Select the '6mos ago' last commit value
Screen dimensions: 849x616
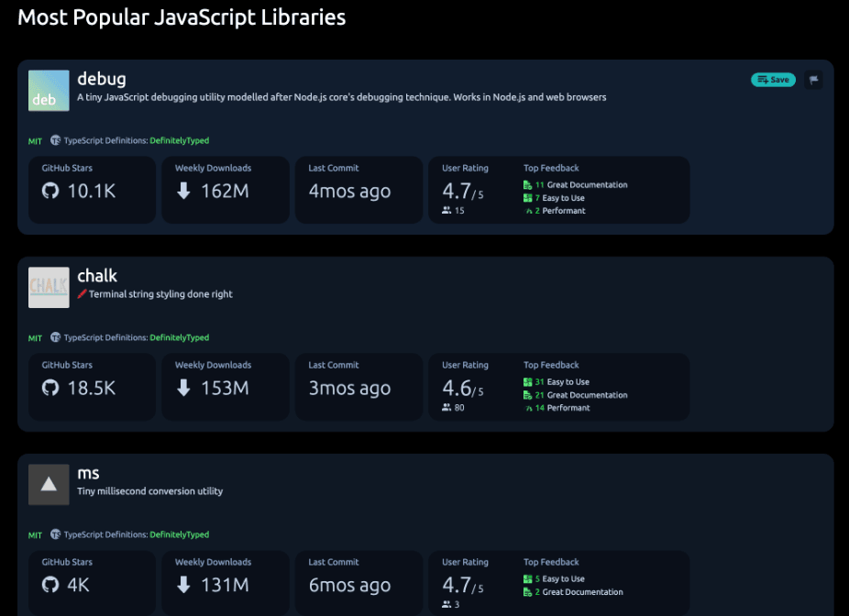[350, 585]
